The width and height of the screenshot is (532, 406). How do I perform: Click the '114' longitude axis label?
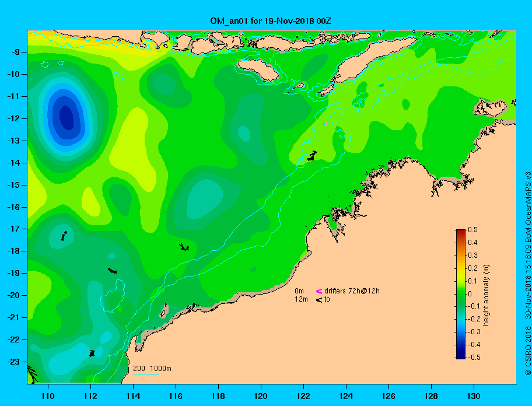[133, 396]
